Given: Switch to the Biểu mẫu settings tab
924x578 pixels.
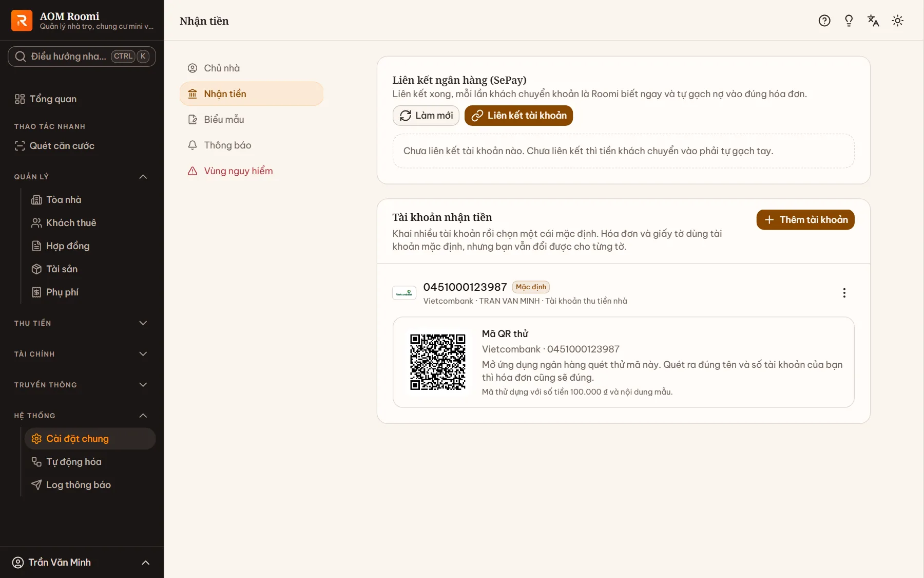Looking at the screenshot, I should pyautogui.click(x=252, y=119).
